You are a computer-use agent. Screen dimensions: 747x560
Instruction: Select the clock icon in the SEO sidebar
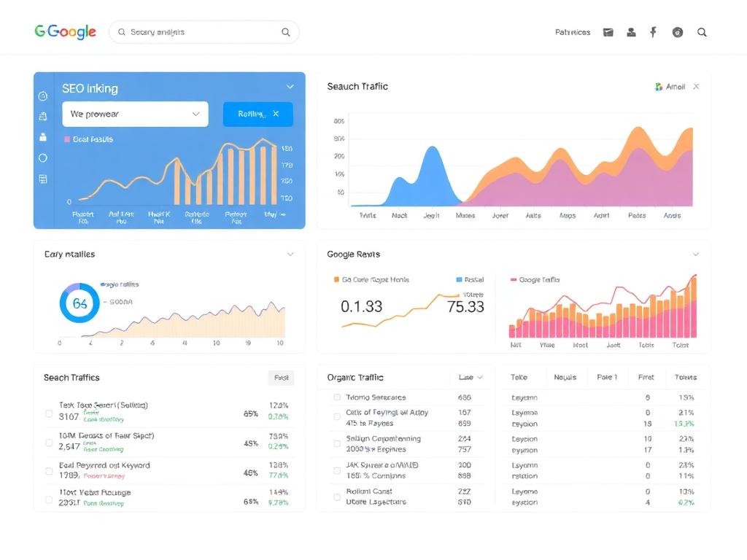click(43, 96)
